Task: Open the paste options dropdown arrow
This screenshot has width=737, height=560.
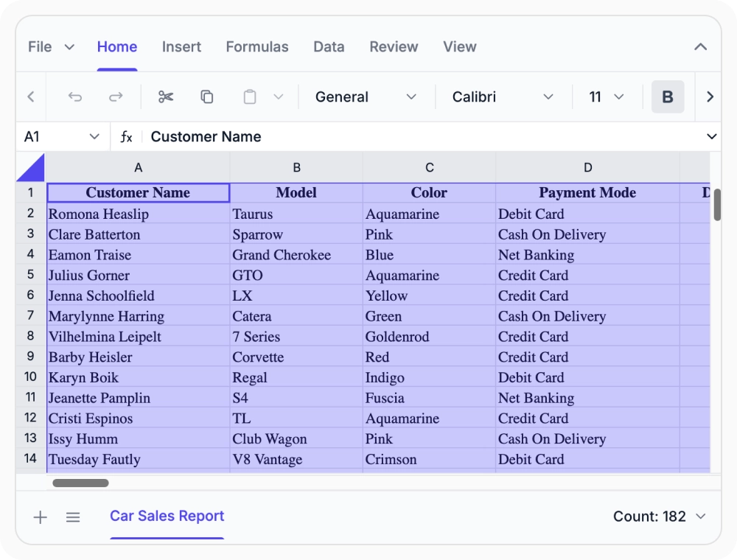Action: [279, 97]
